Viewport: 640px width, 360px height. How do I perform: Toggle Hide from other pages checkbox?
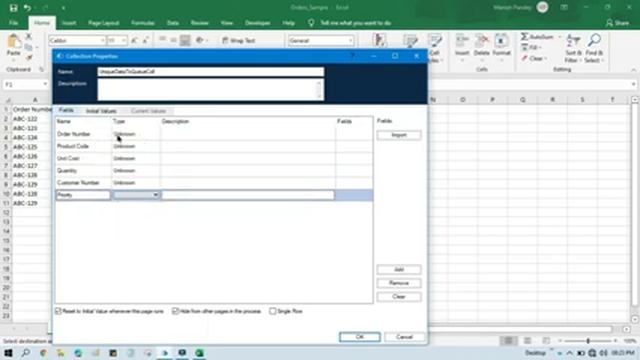tap(176, 311)
